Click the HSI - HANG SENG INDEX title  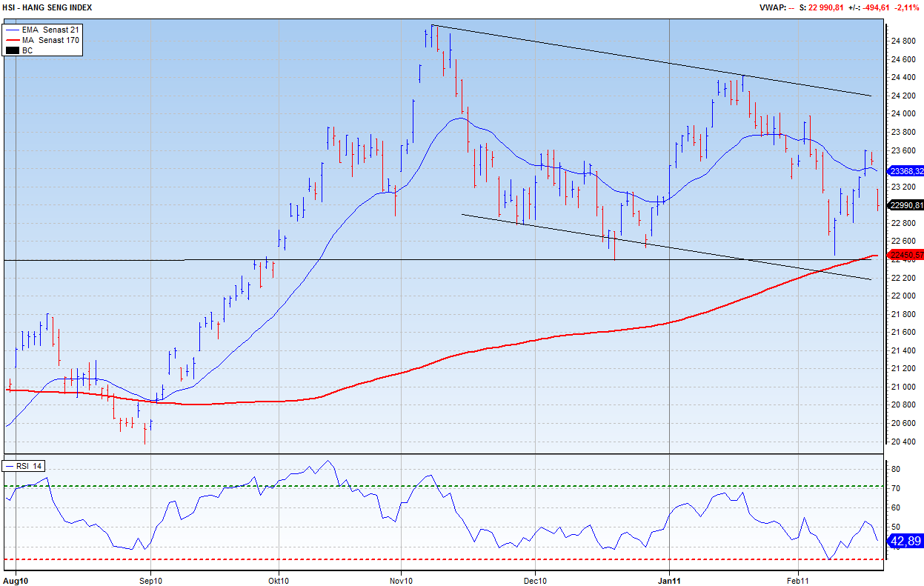tap(47, 7)
